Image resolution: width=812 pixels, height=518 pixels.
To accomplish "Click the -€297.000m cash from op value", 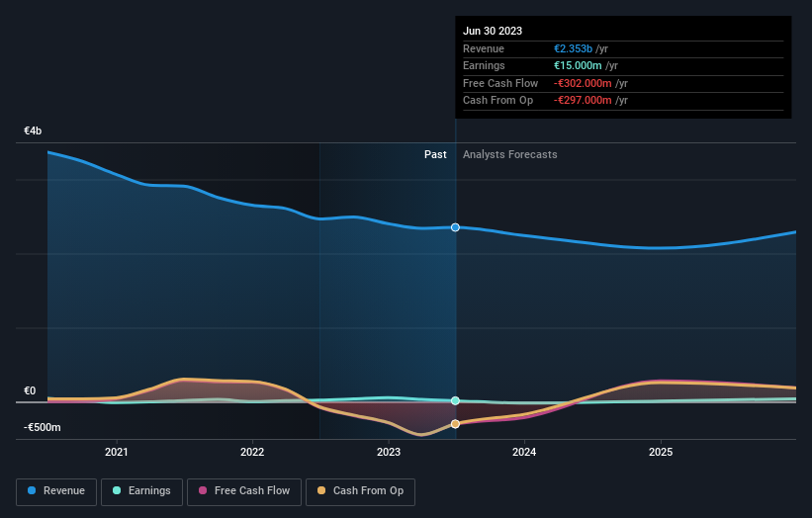I will pos(583,101).
